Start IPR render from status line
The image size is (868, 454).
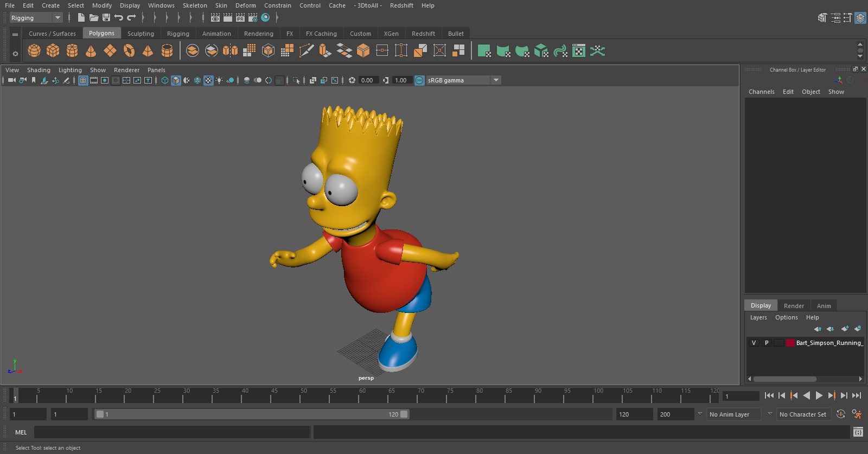coord(240,18)
